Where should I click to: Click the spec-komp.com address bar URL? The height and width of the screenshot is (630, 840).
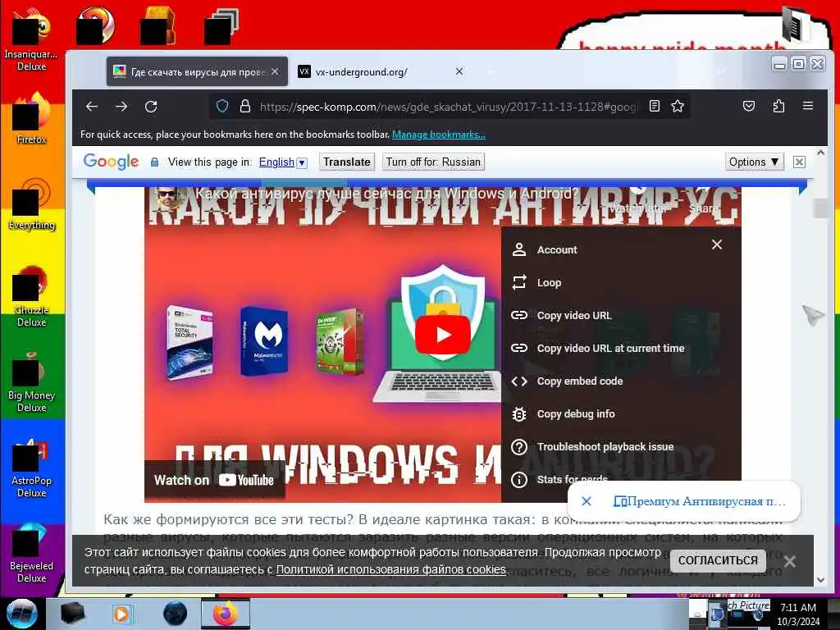click(x=449, y=107)
